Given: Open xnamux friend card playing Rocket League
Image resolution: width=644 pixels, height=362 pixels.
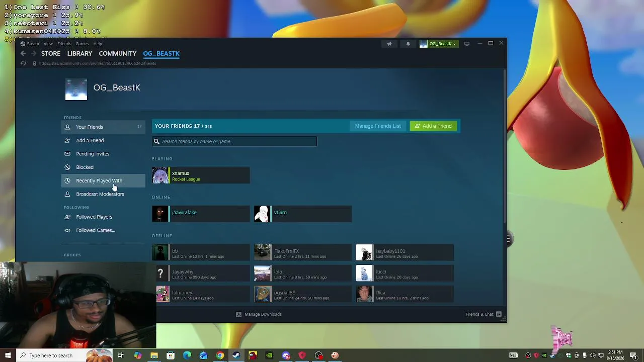Looking at the screenshot, I should (x=201, y=176).
